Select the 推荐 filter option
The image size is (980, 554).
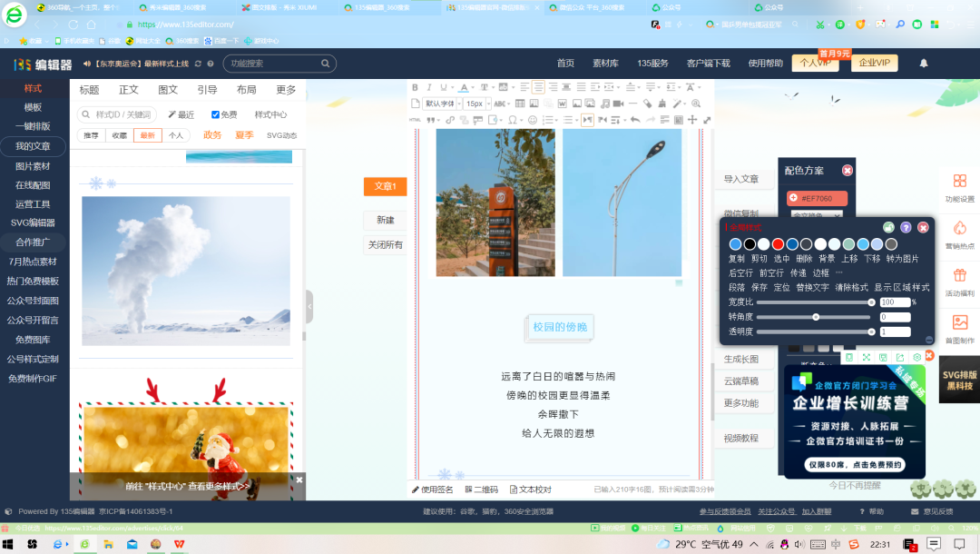(x=91, y=135)
